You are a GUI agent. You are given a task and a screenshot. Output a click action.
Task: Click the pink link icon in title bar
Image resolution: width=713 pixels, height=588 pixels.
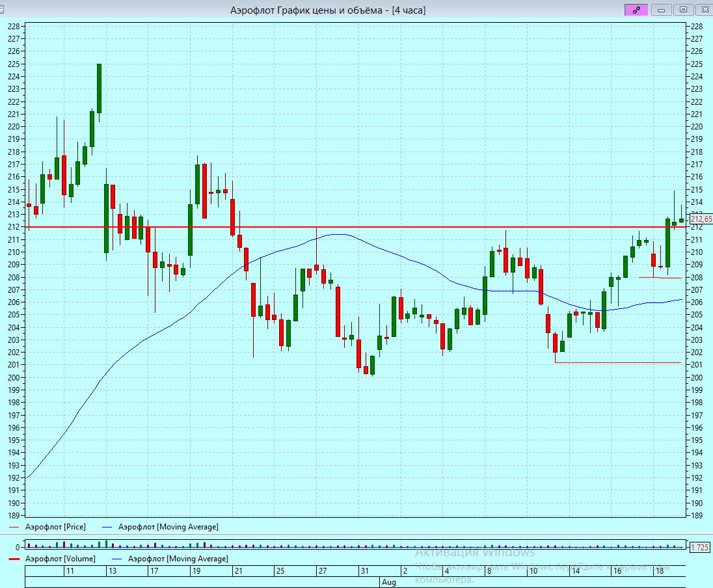[x=636, y=10]
